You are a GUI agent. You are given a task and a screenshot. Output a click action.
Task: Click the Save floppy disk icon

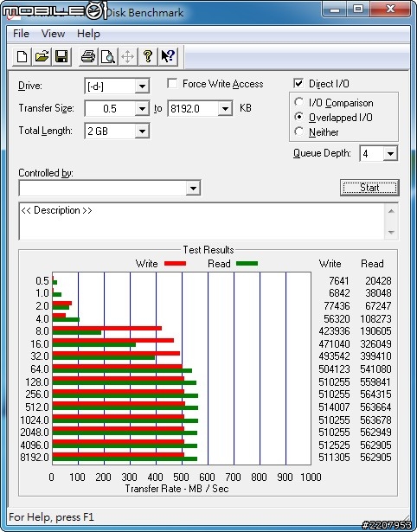(61, 57)
